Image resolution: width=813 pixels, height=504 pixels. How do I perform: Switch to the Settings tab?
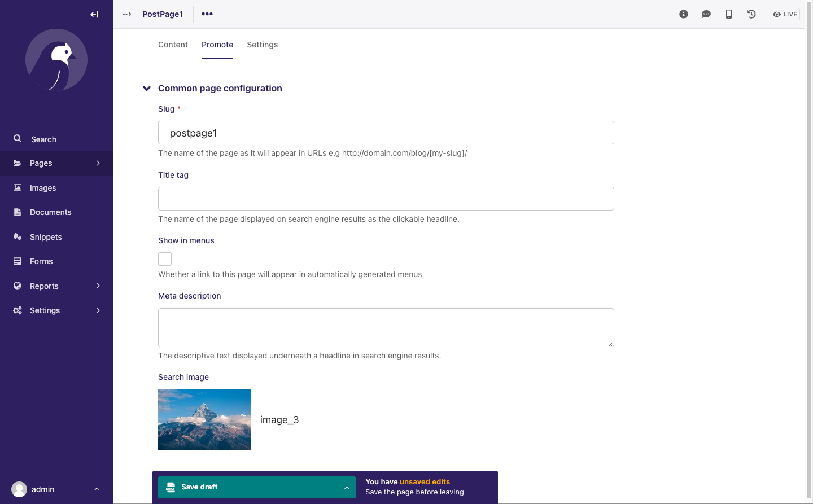(x=262, y=45)
